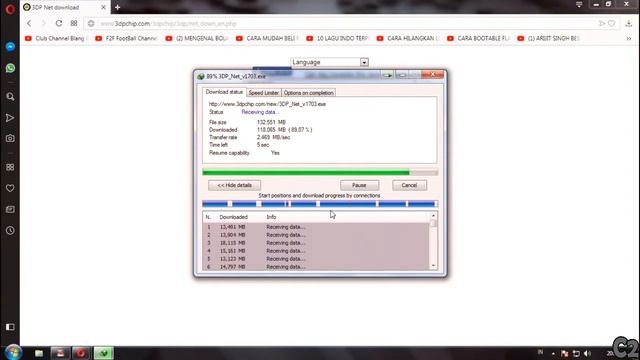This screenshot has width=640, height=360.
Task: Open the 10 LAGU INDO TERP bookmark
Action: click(x=338, y=38)
